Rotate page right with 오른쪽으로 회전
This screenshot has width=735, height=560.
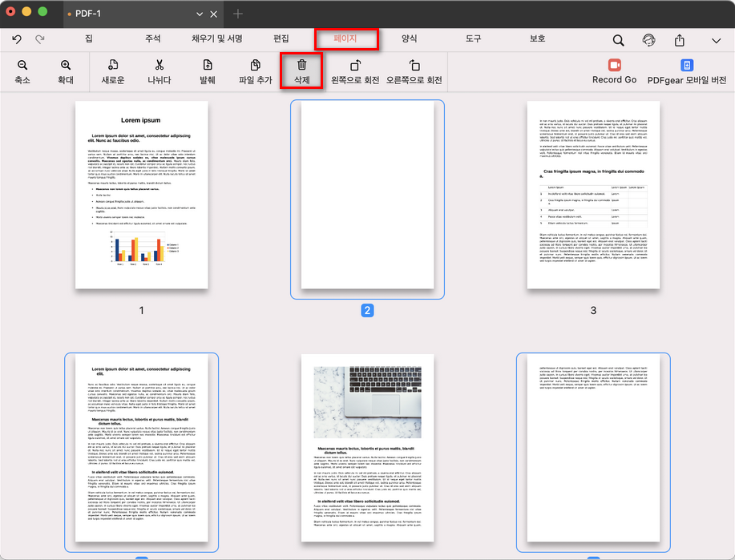point(414,66)
